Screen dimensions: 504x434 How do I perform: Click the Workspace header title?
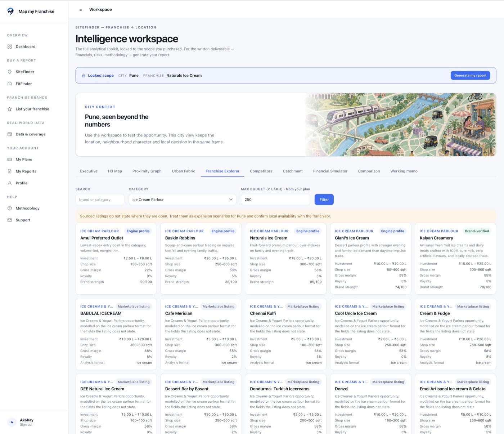100,10
